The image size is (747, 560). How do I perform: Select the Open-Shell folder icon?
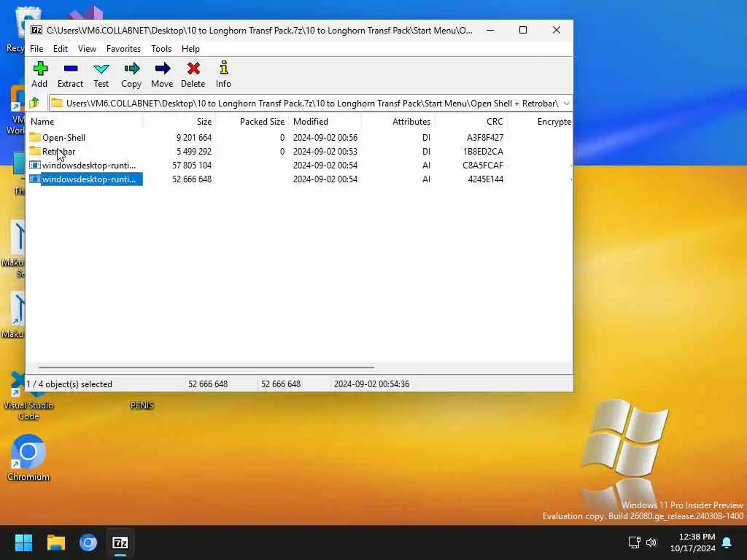35,137
